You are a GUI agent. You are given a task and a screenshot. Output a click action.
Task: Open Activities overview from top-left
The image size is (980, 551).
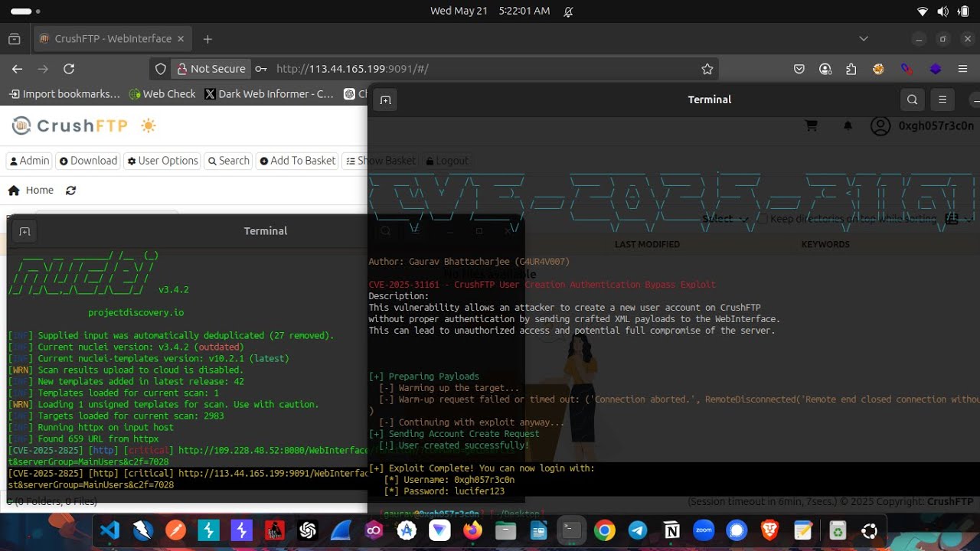point(26,11)
